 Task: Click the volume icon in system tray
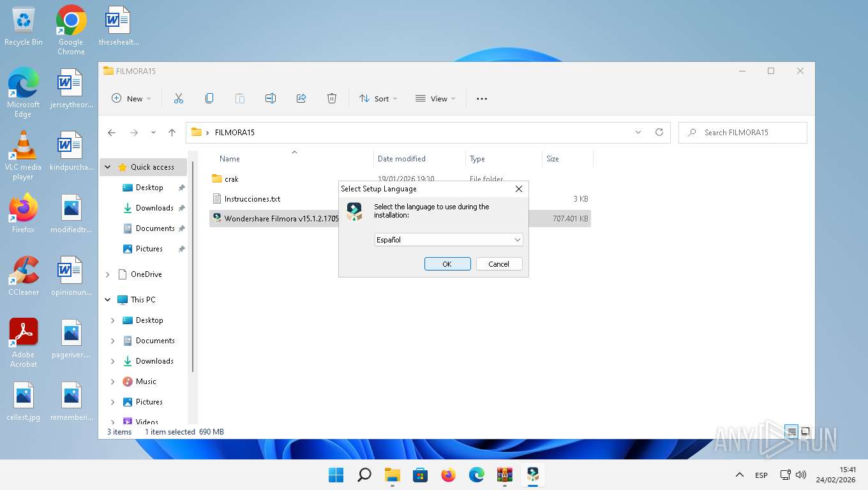(801, 475)
